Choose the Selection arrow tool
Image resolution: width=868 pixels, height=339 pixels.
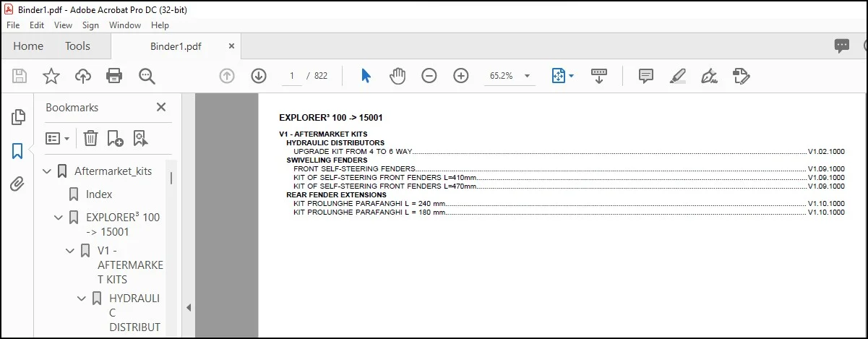tap(366, 76)
